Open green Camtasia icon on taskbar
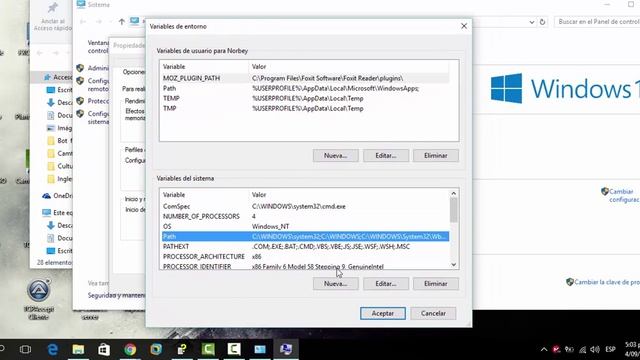 click(x=208, y=349)
